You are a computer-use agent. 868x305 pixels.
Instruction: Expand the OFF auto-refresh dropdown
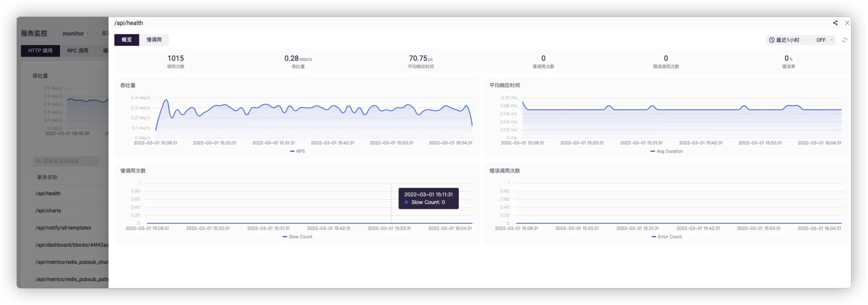point(824,40)
